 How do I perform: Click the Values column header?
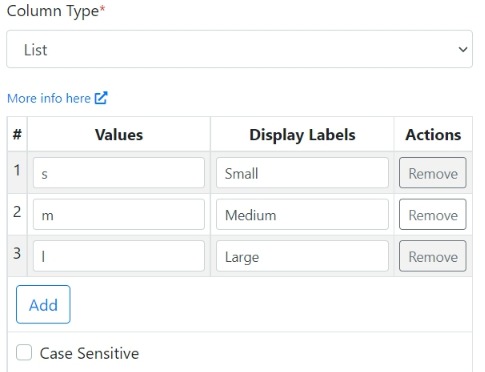pyautogui.click(x=119, y=135)
